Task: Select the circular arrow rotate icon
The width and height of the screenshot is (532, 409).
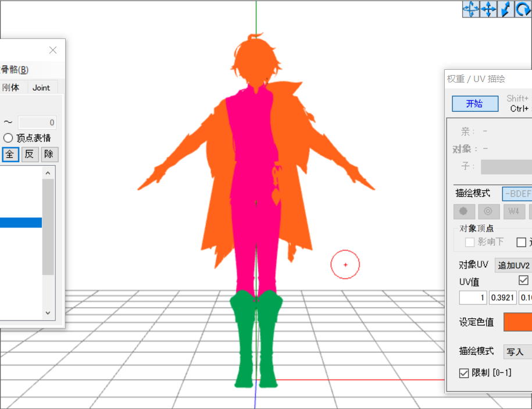Action: (x=523, y=9)
